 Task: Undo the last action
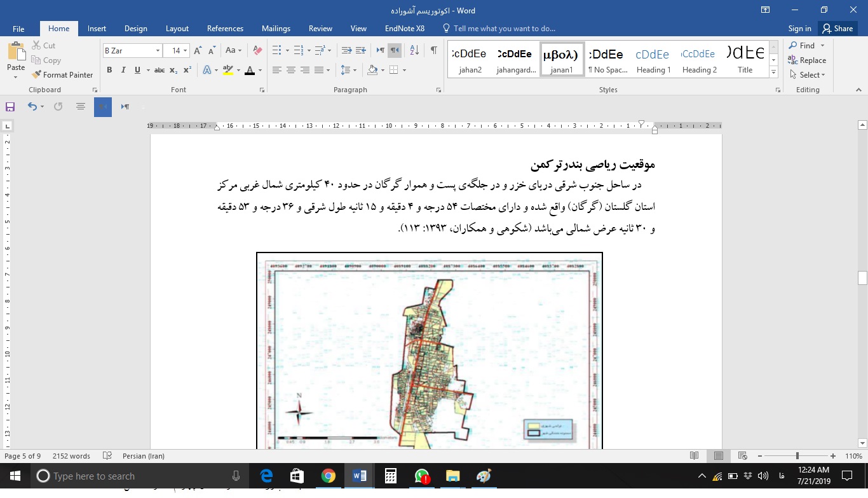pyautogui.click(x=32, y=106)
